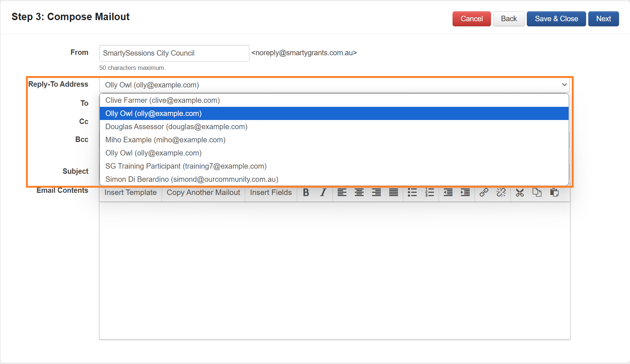This screenshot has height=364, width=630.
Task: Toggle bold formatting in the editor toolbar
Action: 306,192
